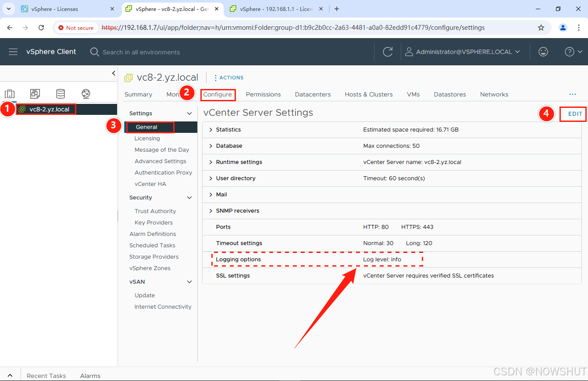Click the search magnifier icon

coord(94,52)
